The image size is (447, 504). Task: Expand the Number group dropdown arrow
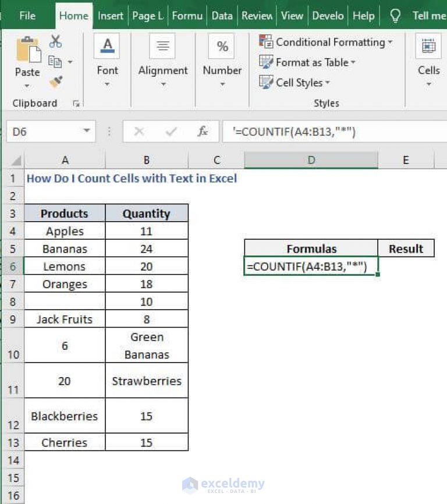pyautogui.click(x=222, y=84)
